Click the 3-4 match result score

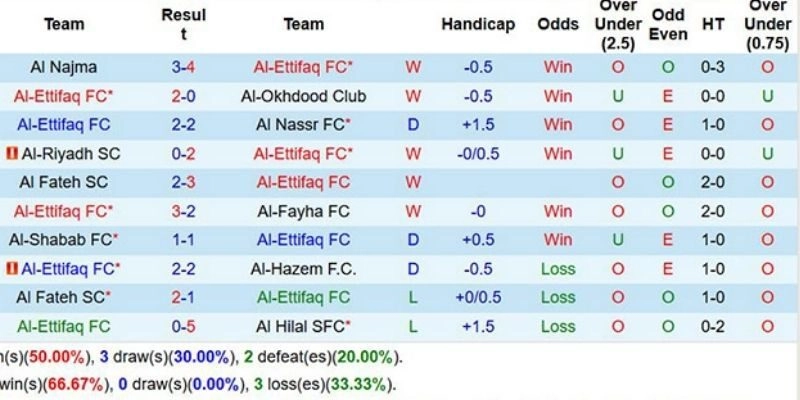(x=183, y=67)
